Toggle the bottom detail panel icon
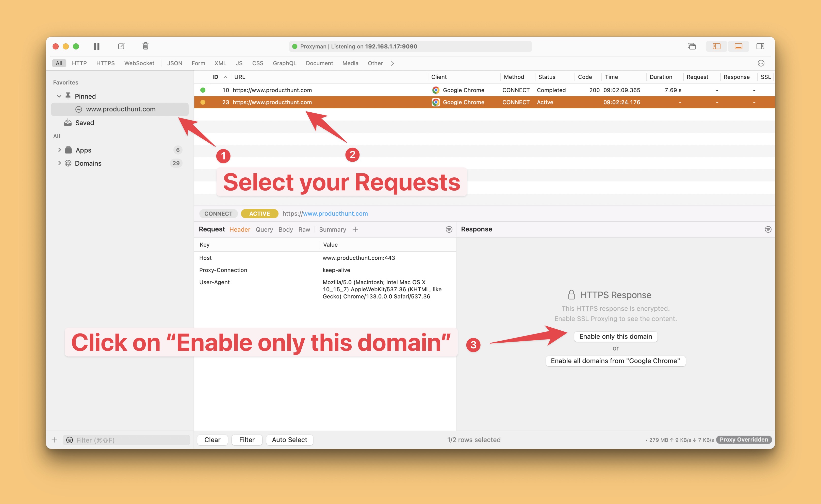 pyautogui.click(x=738, y=46)
